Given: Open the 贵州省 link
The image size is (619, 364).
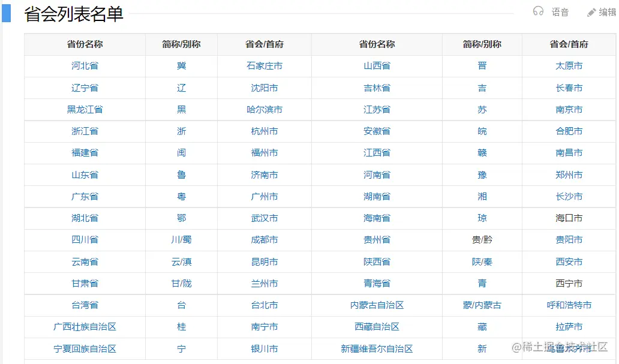Looking at the screenshot, I should pos(377,240).
